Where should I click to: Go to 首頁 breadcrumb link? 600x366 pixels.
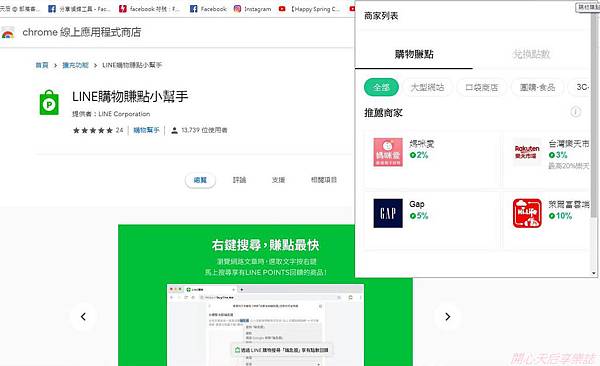(42, 65)
